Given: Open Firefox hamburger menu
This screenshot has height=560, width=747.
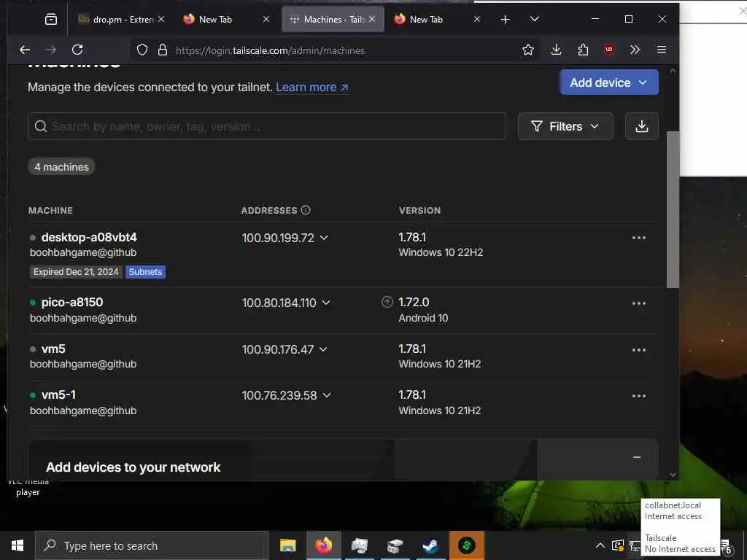Looking at the screenshot, I should (x=661, y=50).
